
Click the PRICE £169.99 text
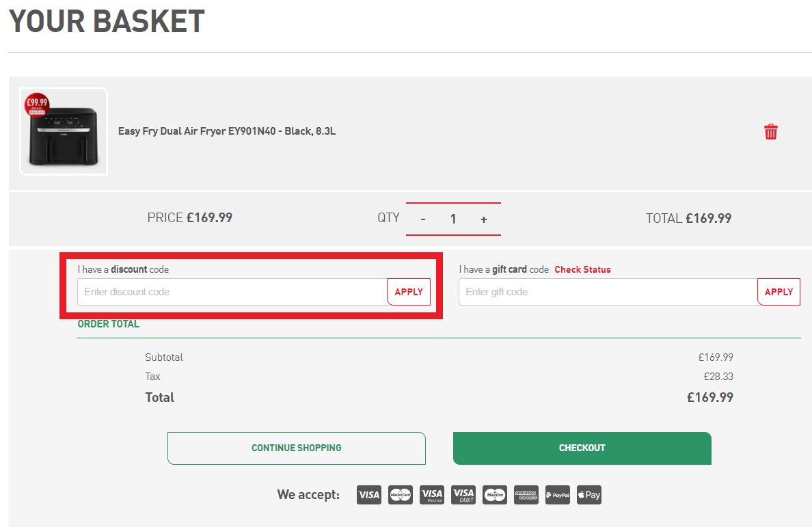pyautogui.click(x=189, y=218)
